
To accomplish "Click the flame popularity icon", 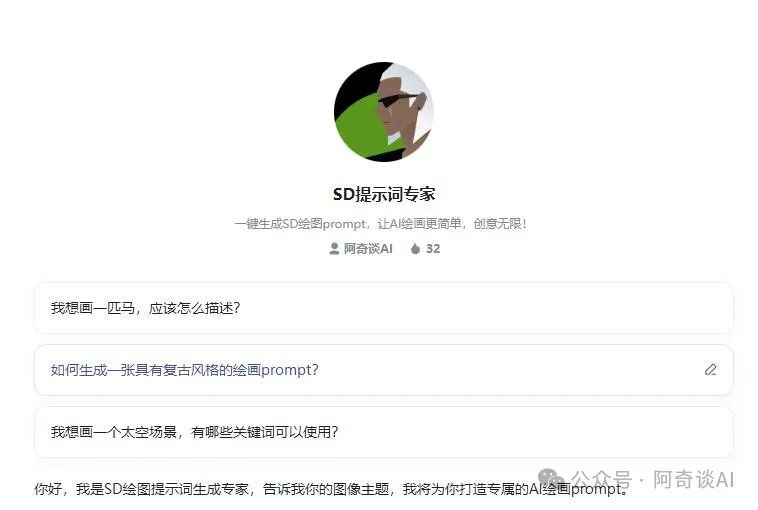I will coord(415,248).
